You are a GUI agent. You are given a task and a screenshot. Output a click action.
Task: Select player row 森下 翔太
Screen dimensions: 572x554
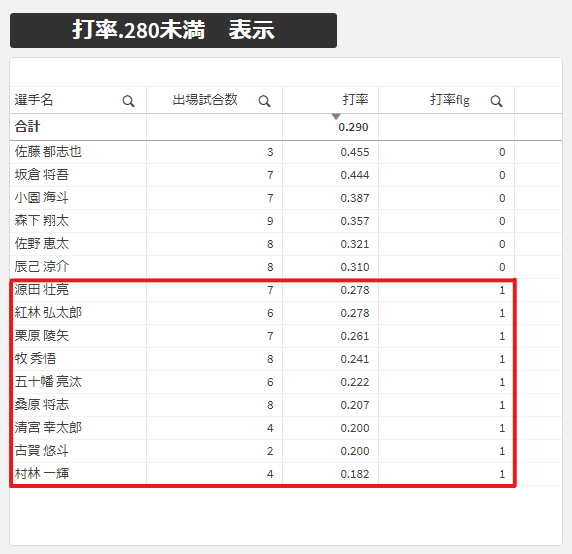262,221
